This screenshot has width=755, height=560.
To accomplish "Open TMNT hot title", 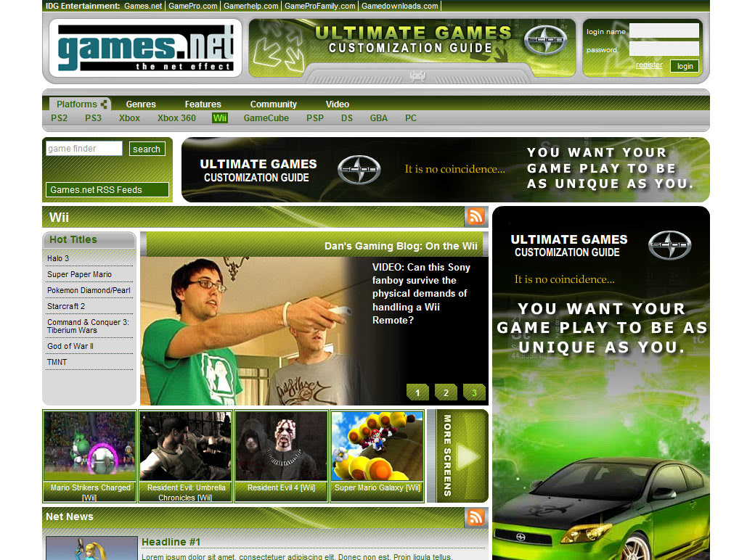I will (57, 362).
